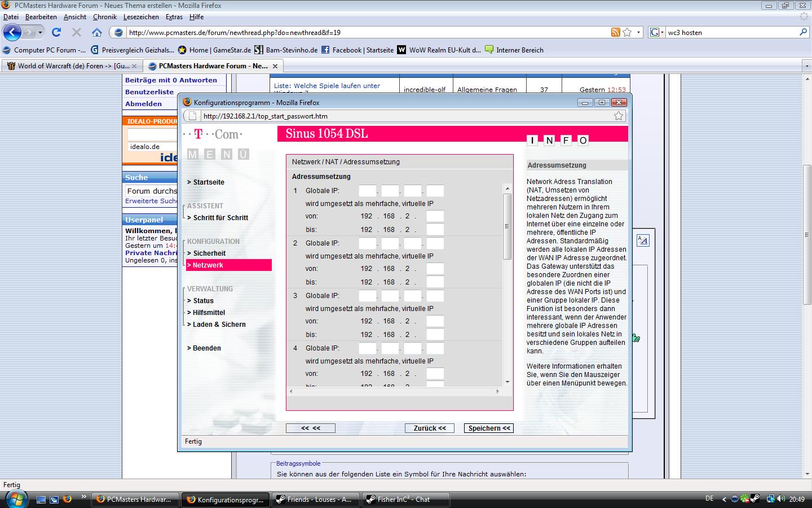The image size is (812, 508).
Task: Open the search engine selector dropdown
Action: pos(656,32)
